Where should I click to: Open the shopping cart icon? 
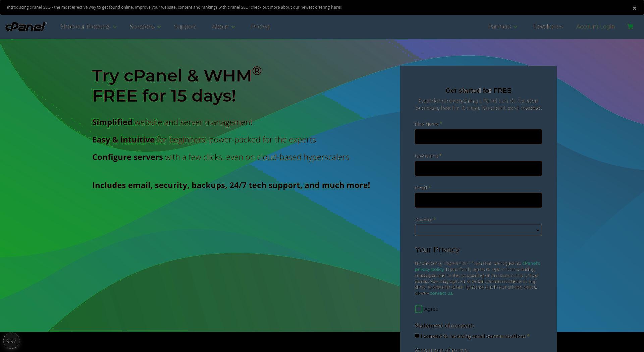point(630,26)
